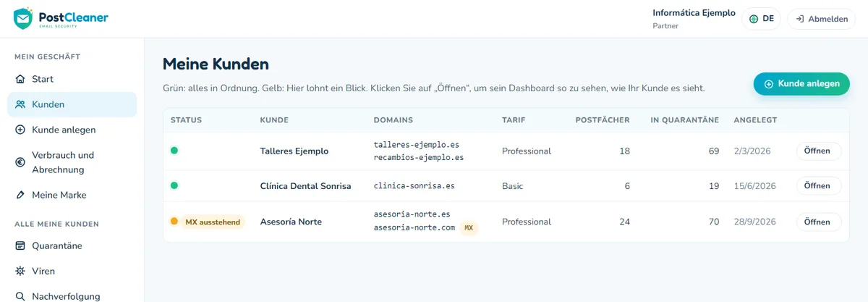Click the Abmelden button
Image resolution: width=868 pixels, height=302 pixels.
(x=821, y=19)
